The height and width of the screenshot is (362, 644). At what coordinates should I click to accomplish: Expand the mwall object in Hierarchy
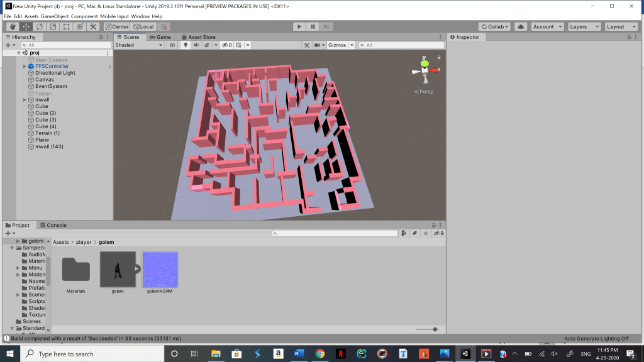25,100
